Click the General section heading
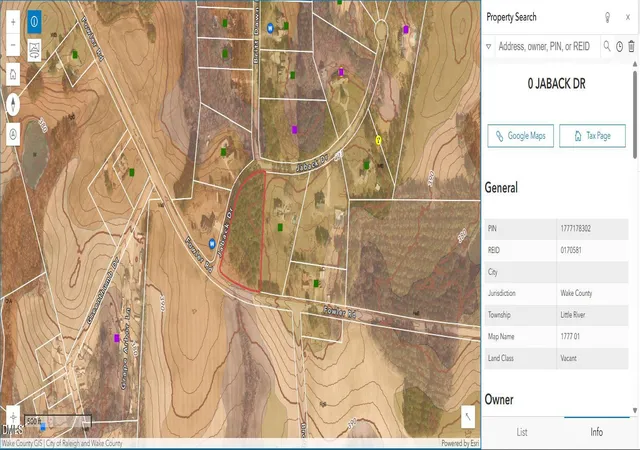The width and height of the screenshot is (640, 450). pyautogui.click(x=501, y=188)
